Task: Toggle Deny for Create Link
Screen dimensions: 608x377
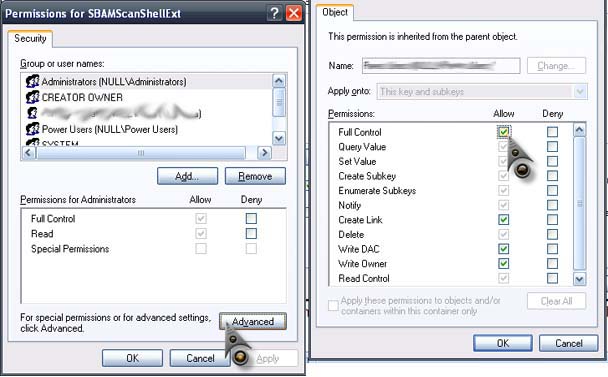Action: (x=553, y=220)
